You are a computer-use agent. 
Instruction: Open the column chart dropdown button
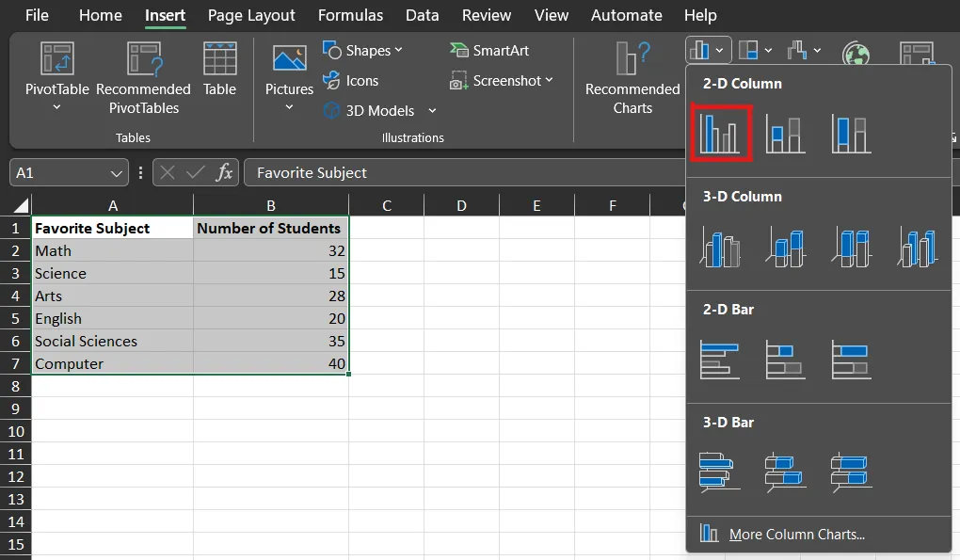(x=708, y=50)
